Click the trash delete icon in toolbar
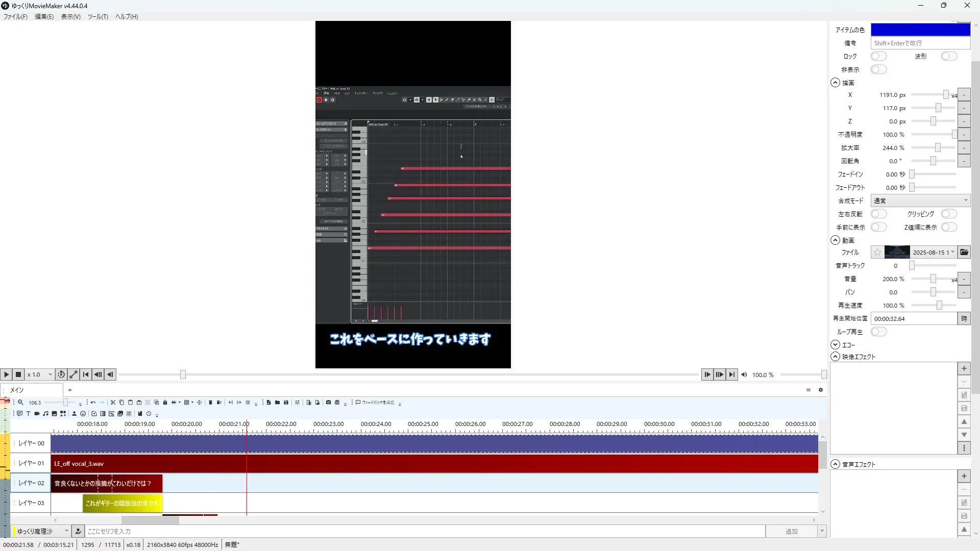Viewport: 980px width, 551px height. (x=210, y=403)
